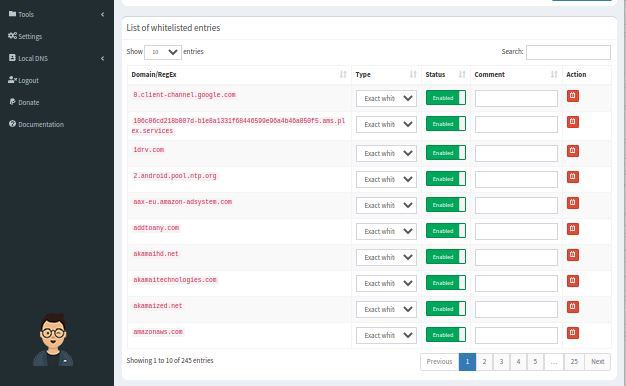Viewport: 626px width, 386px height.
Task: Sort by Domain/RegEx column arrows
Action: (x=343, y=74)
